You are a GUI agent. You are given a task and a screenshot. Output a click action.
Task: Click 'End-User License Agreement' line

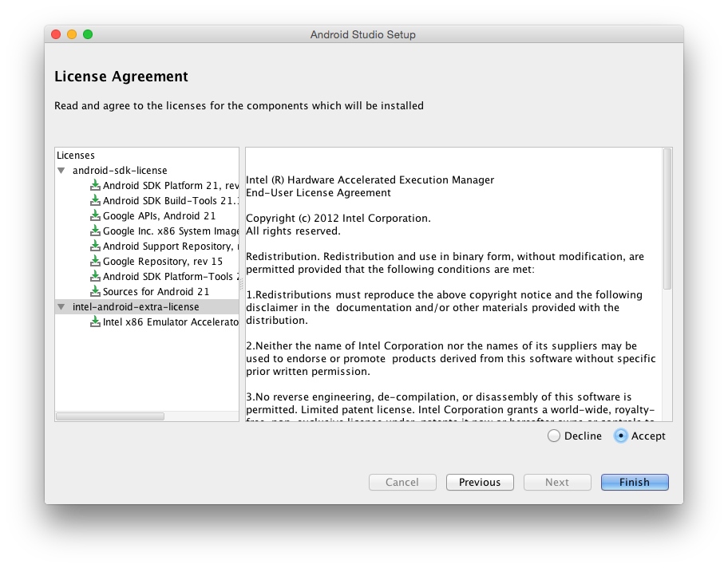coord(318,192)
